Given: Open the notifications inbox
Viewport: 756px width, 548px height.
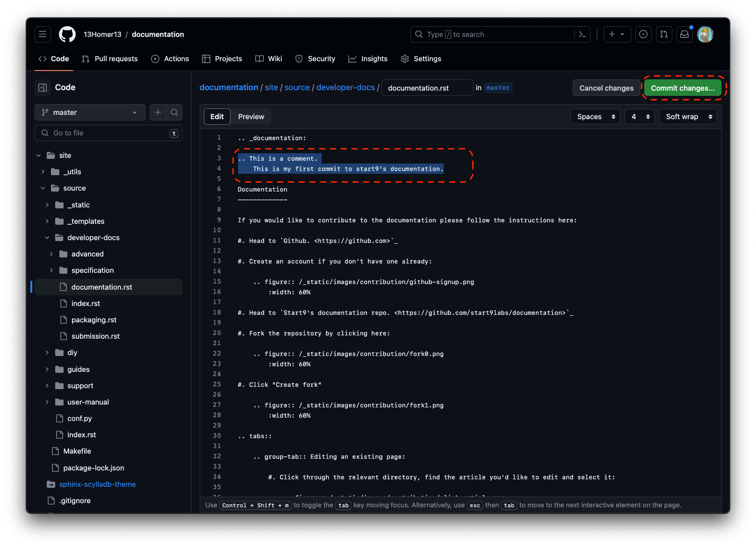Looking at the screenshot, I should [x=684, y=34].
